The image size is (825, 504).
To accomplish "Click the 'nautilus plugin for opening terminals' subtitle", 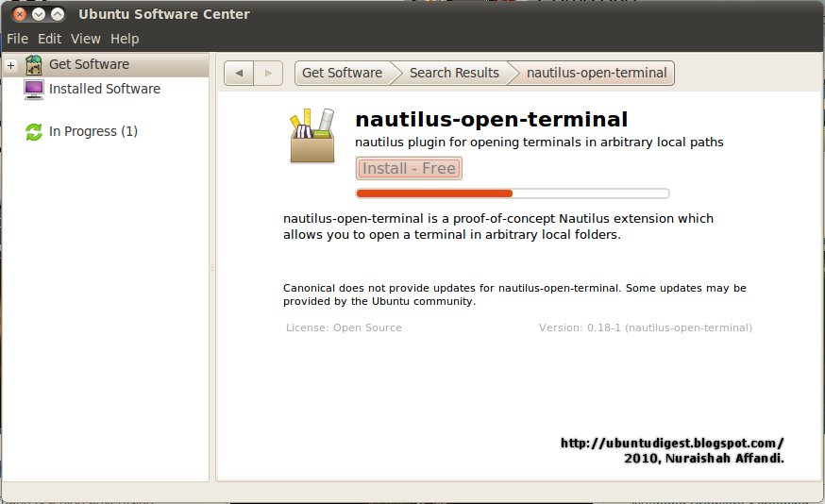I will (539, 143).
